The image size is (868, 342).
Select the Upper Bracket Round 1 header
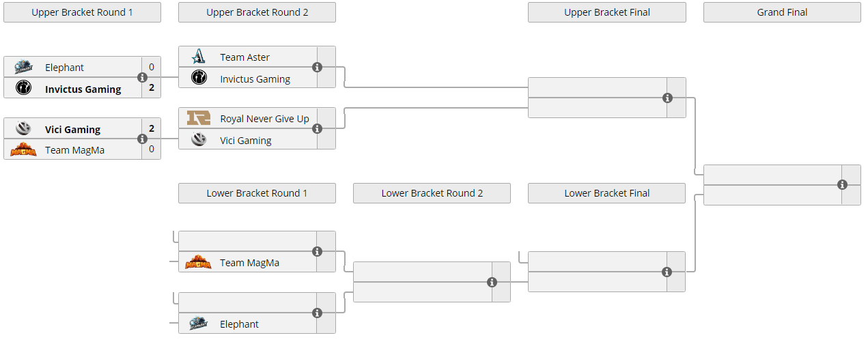[82, 12]
